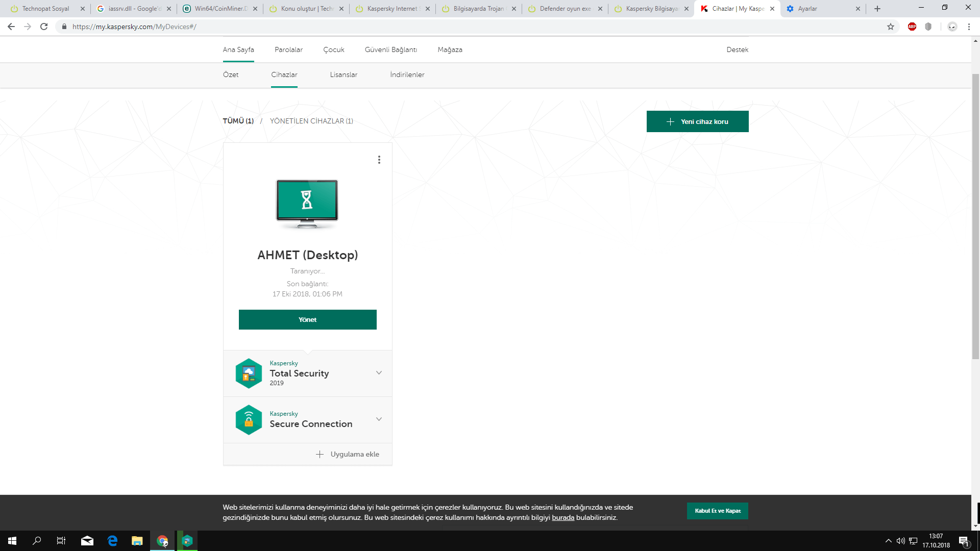Click the Yeni cihaz koru button
The height and width of the screenshot is (551, 980).
(x=697, y=121)
